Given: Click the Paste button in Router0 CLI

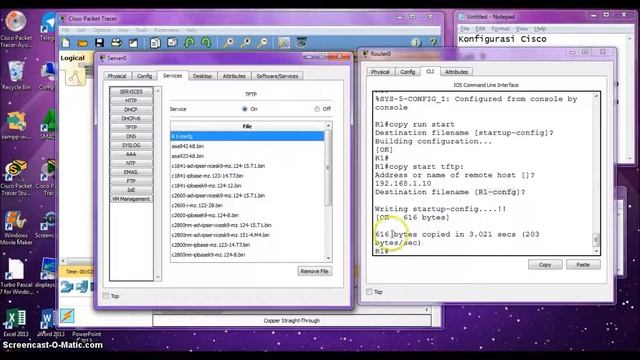Looking at the screenshot, I should [x=583, y=265].
